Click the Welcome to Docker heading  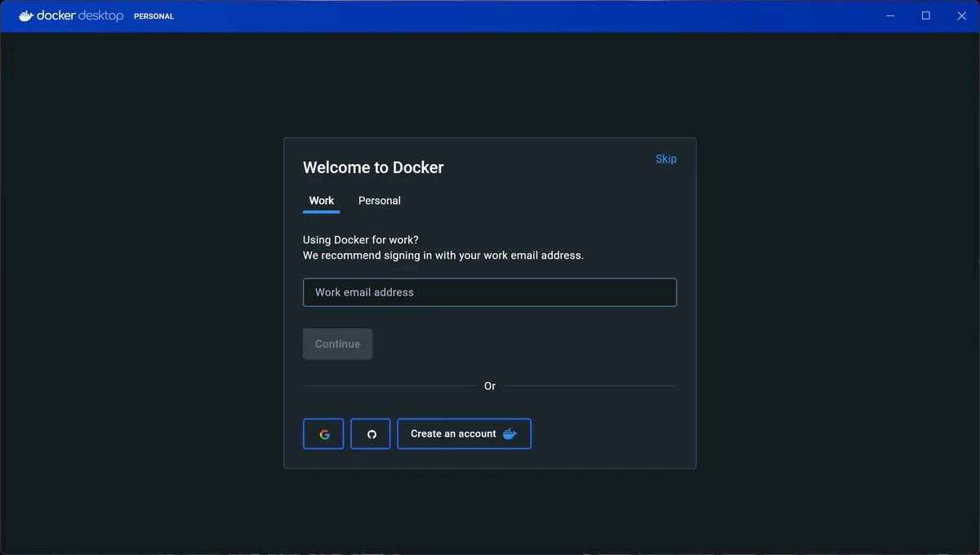point(373,167)
